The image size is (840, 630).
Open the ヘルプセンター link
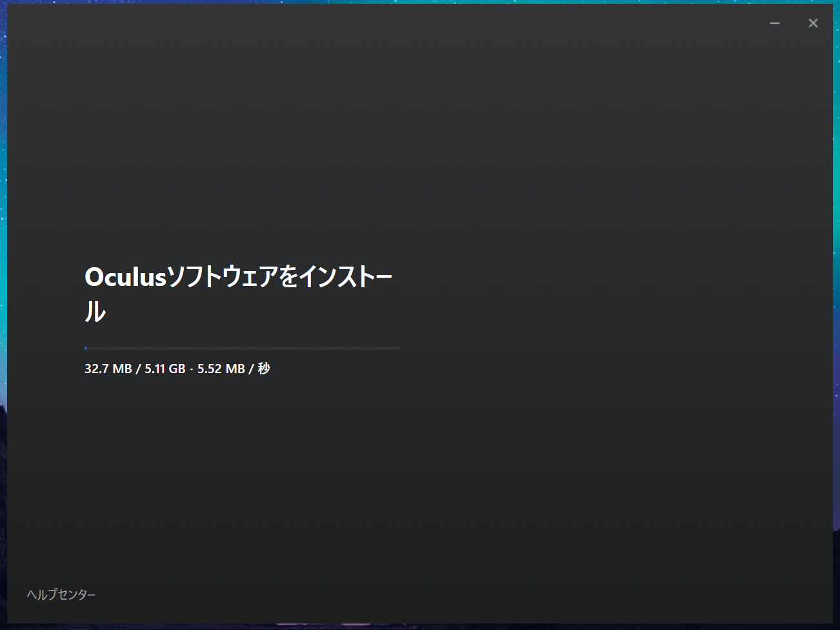(61, 594)
